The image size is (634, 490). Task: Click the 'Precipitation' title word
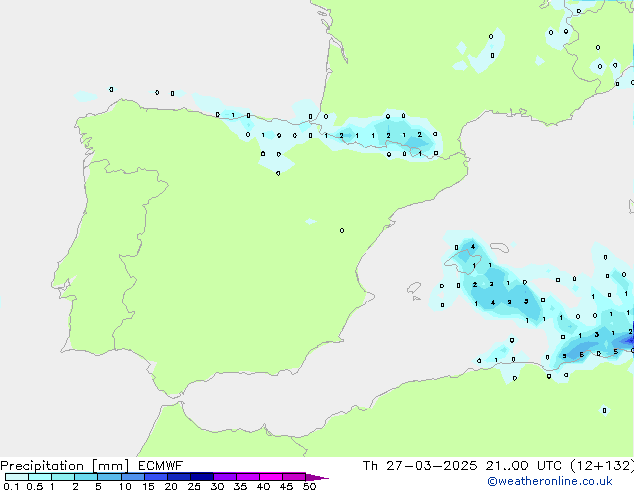coord(42,466)
